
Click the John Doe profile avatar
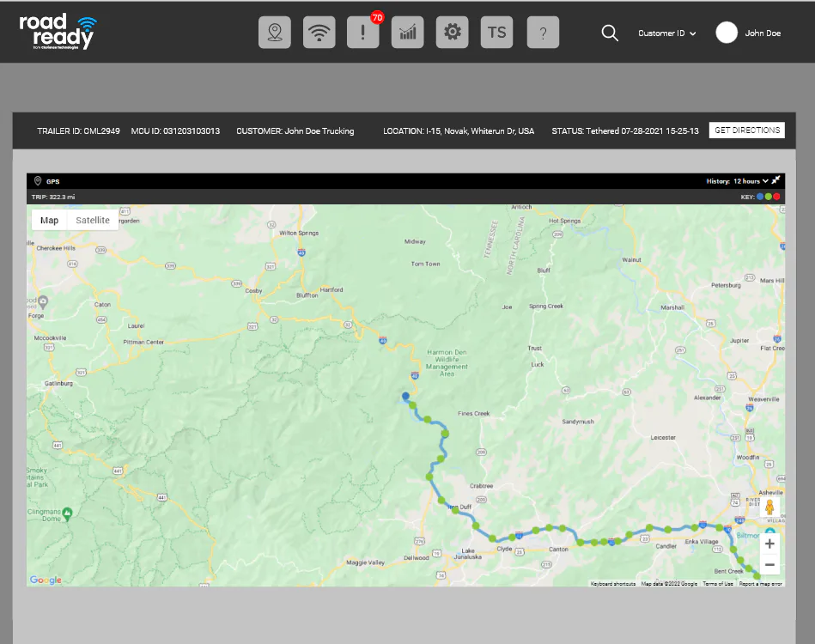tap(727, 33)
